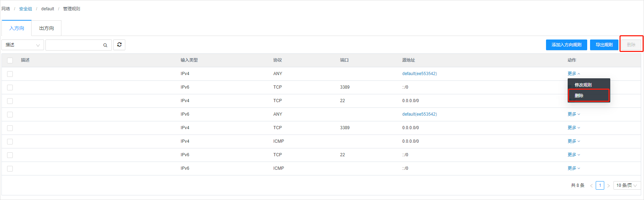Go to next page arrow
Image resolution: width=644 pixels, height=200 pixels.
[608, 186]
